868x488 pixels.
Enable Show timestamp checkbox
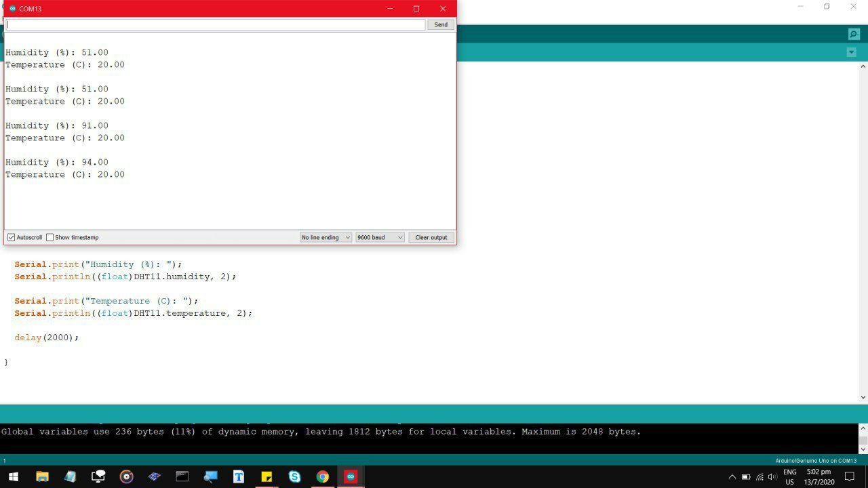click(x=50, y=237)
